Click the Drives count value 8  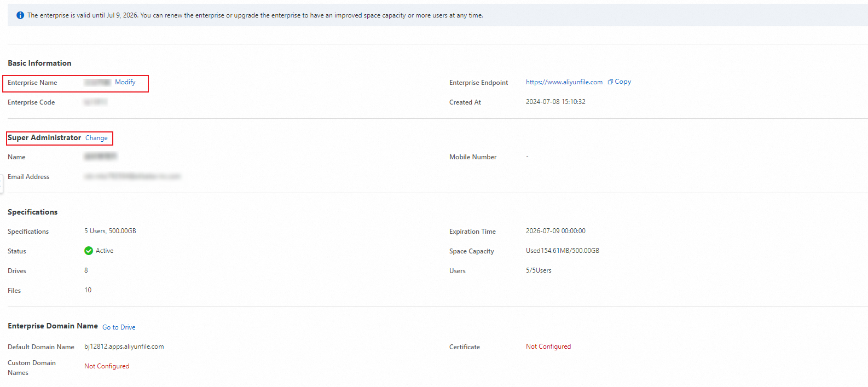click(x=86, y=270)
